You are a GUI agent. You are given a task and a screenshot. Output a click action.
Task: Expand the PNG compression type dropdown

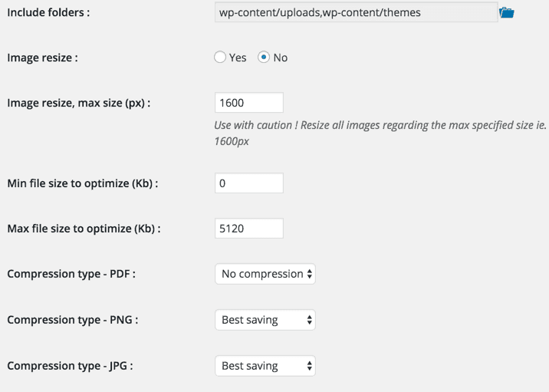(265, 320)
